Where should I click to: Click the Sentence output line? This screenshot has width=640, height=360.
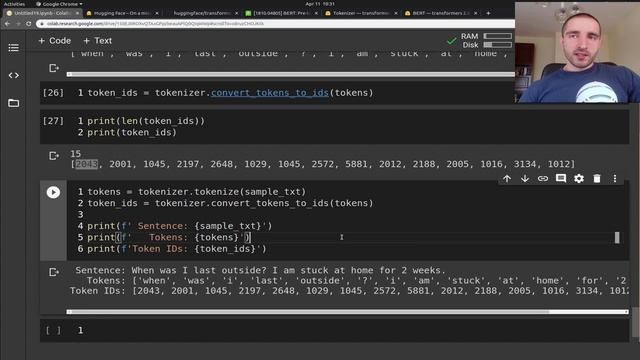(260, 270)
